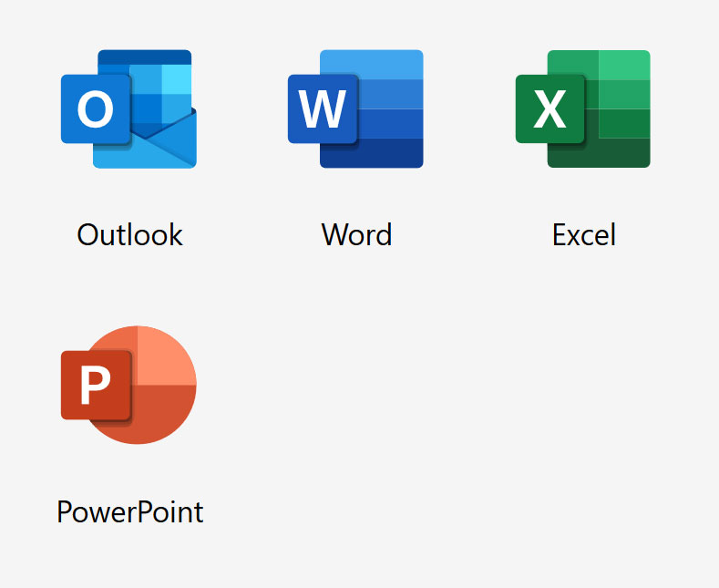Click the striped blue page of Word icon

click(392, 123)
